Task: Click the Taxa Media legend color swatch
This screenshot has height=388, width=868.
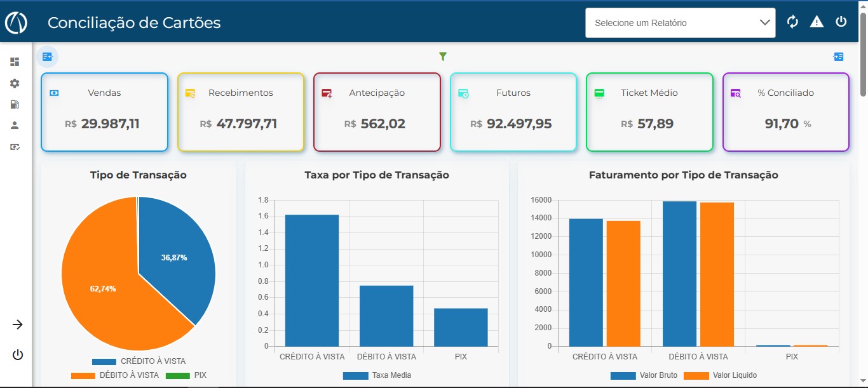Action: (x=355, y=375)
